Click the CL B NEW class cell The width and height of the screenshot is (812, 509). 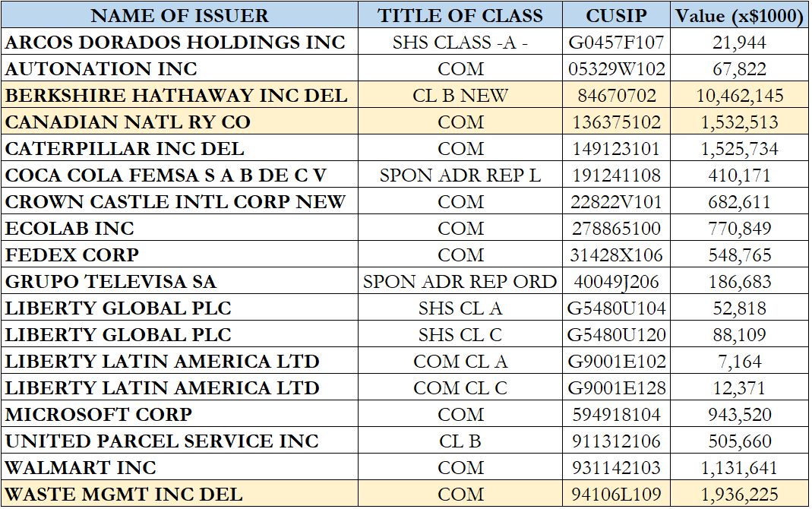(x=460, y=96)
